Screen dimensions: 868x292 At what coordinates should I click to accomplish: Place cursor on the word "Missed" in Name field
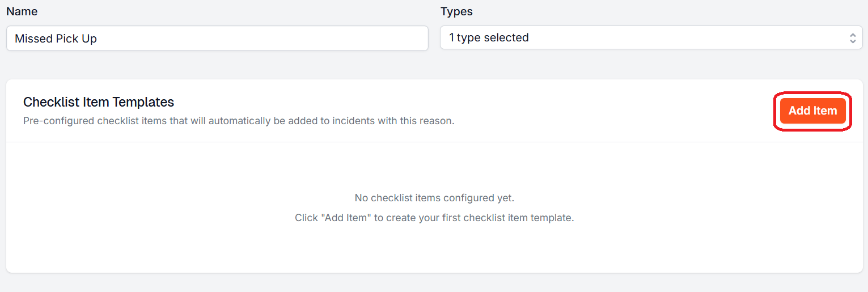pos(33,39)
